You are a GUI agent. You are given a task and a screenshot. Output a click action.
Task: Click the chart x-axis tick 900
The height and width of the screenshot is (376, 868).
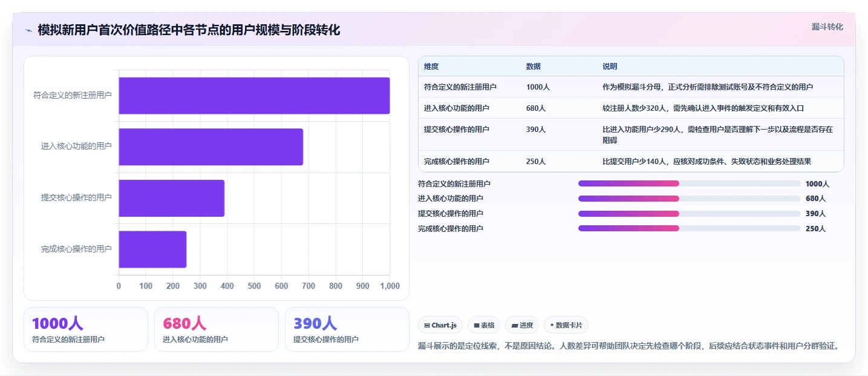pos(362,286)
